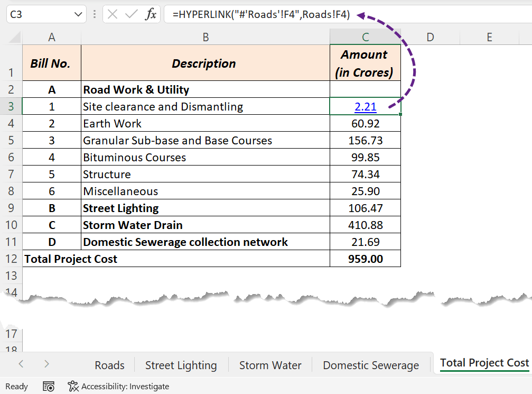Click the 'Description' header cell
This screenshot has height=394, width=532.
point(206,63)
